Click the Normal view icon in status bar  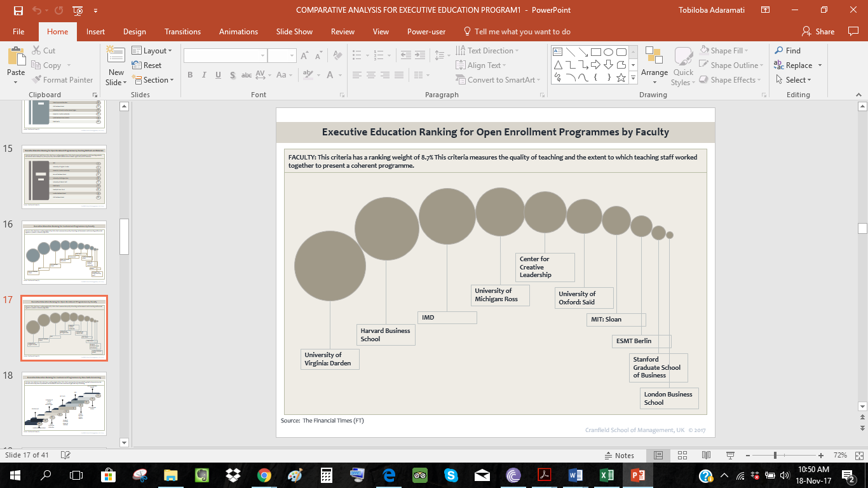pyautogui.click(x=658, y=455)
